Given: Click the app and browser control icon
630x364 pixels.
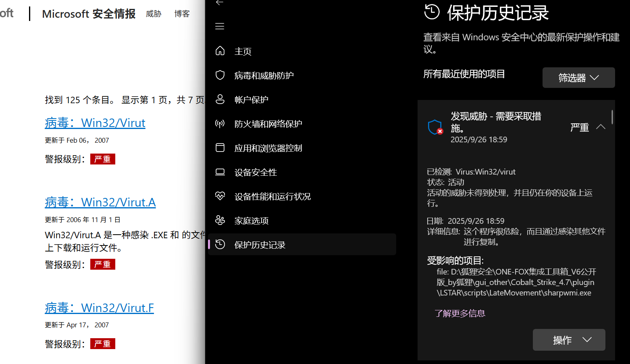Looking at the screenshot, I should click(220, 148).
